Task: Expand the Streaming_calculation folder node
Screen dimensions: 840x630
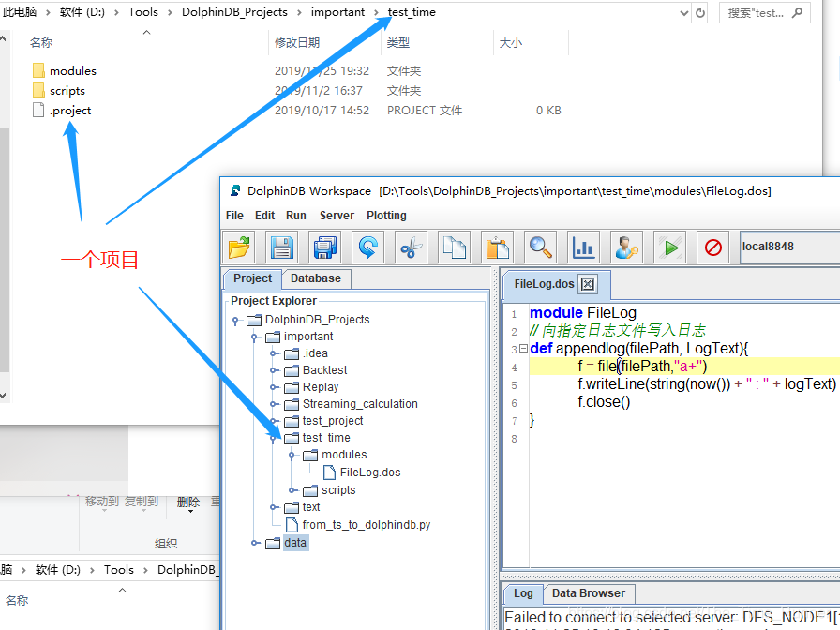Action: (273, 404)
